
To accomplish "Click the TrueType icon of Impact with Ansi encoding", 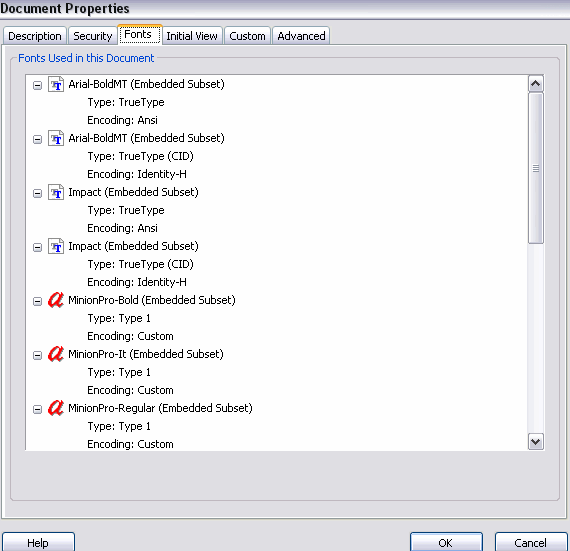I will pos(56,193).
